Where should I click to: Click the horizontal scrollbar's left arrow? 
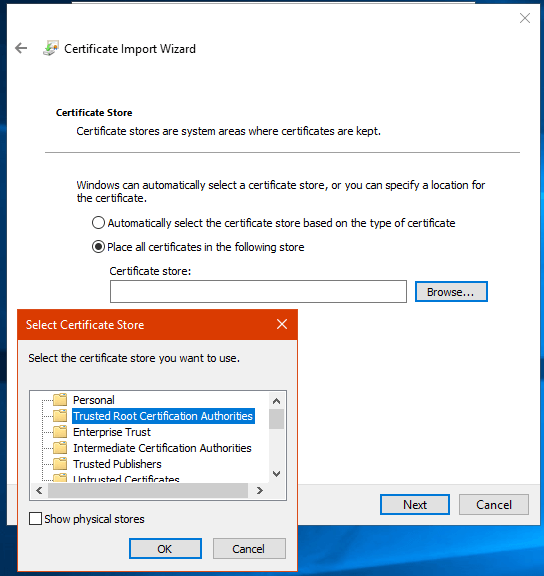39,490
